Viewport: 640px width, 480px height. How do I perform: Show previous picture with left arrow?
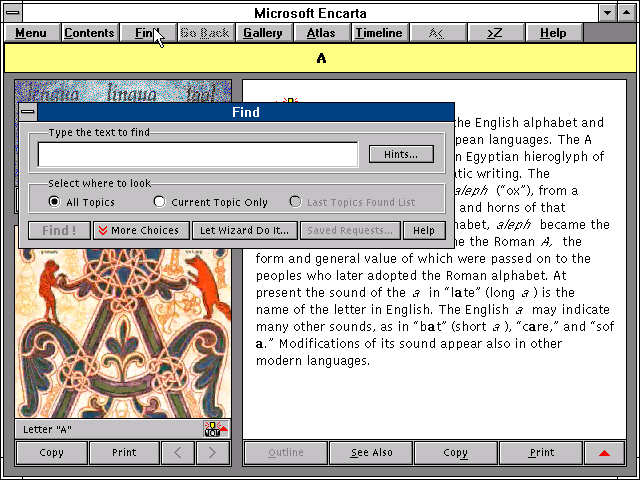click(178, 452)
